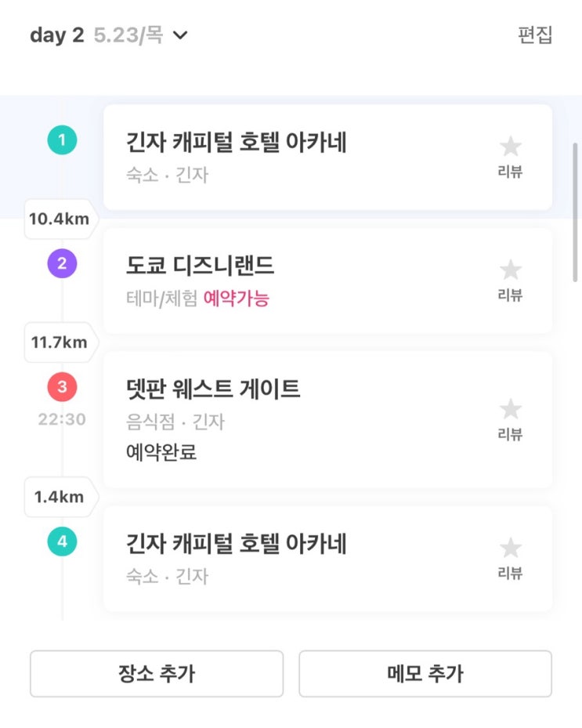
Task: Click 메모 추가 button
Action: click(425, 673)
